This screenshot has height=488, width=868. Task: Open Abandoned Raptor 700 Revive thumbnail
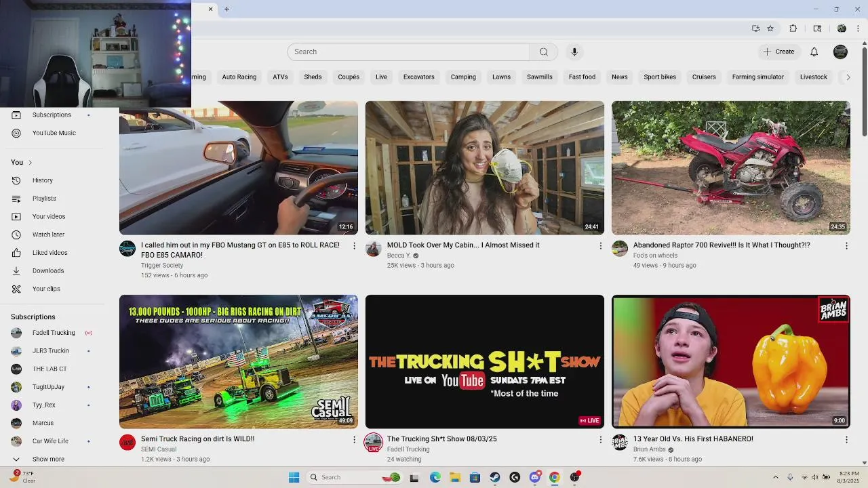click(731, 168)
